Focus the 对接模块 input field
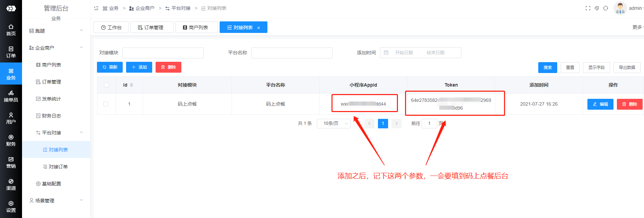644x218 pixels. 163,53
